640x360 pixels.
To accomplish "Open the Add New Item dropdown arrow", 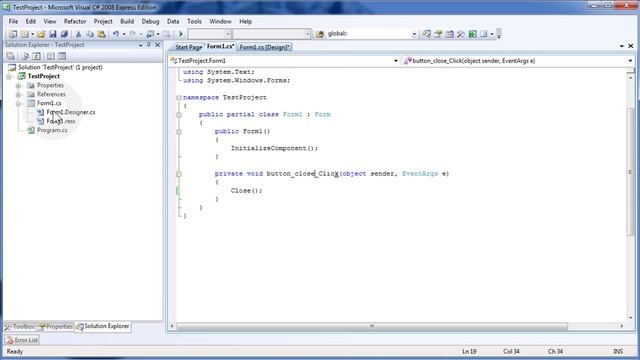I will pos(32,34).
